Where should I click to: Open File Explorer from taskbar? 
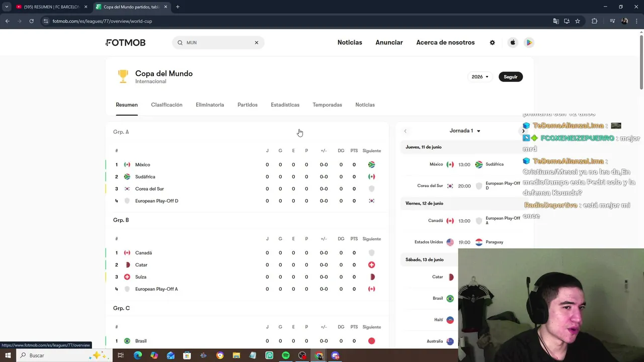pyautogui.click(x=236, y=355)
